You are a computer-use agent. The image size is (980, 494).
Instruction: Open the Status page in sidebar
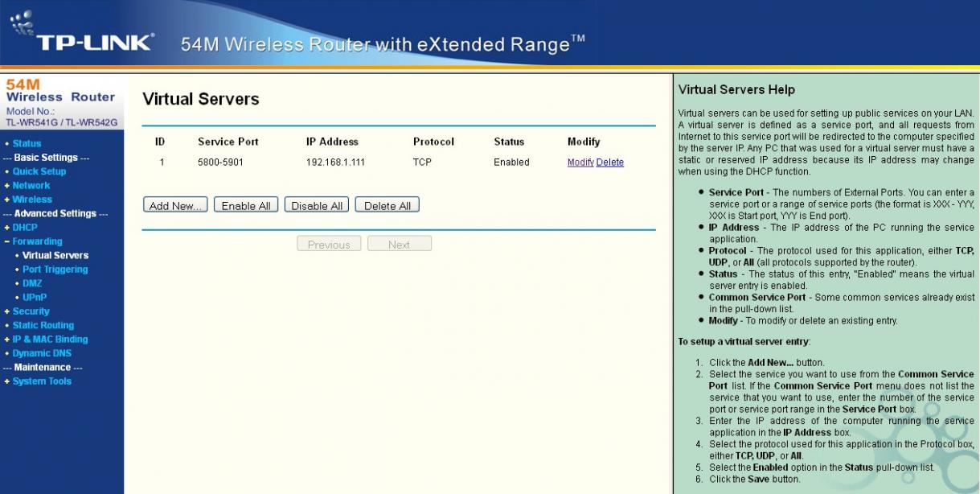coord(27,144)
